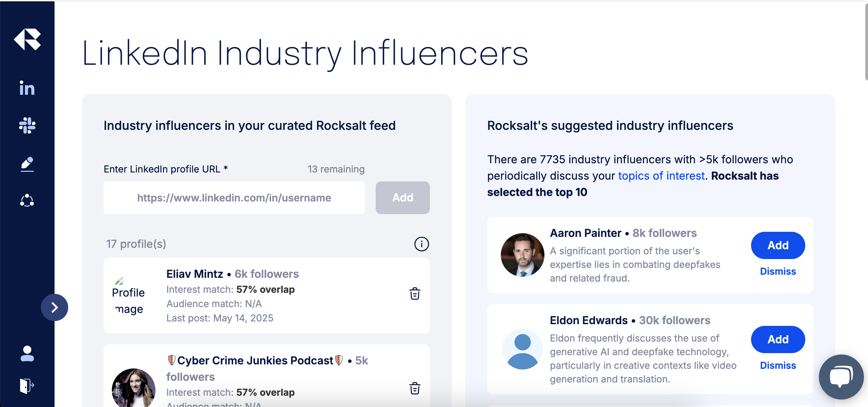Click the '17 profile(s)' count label
This screenshot has width=868, height=407.
point(136,244)
